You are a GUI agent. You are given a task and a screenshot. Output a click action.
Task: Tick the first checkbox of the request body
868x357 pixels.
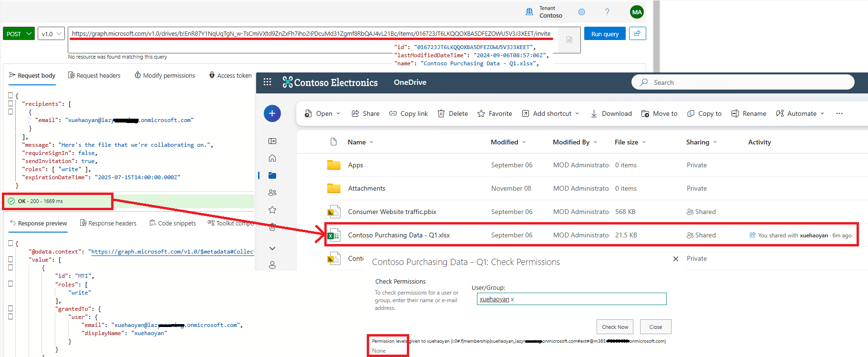coord(10,95)
